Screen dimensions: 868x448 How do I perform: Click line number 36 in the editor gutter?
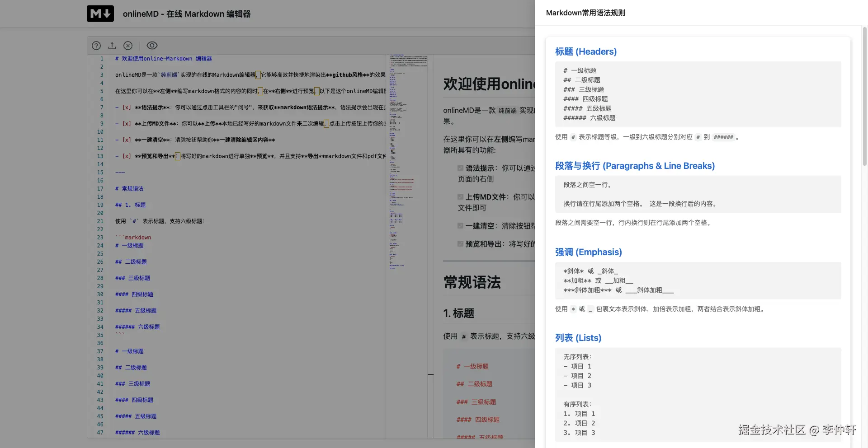(100, 343)
